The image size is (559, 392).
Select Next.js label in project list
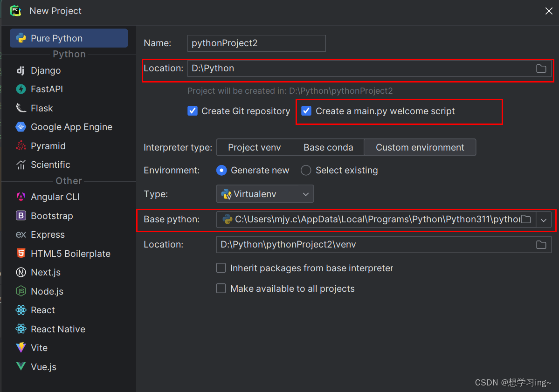[x=46, y=273]
